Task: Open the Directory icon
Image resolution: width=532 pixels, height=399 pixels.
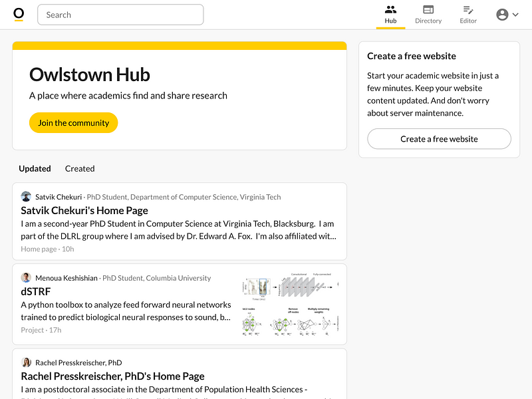Action: click(428, 9)
